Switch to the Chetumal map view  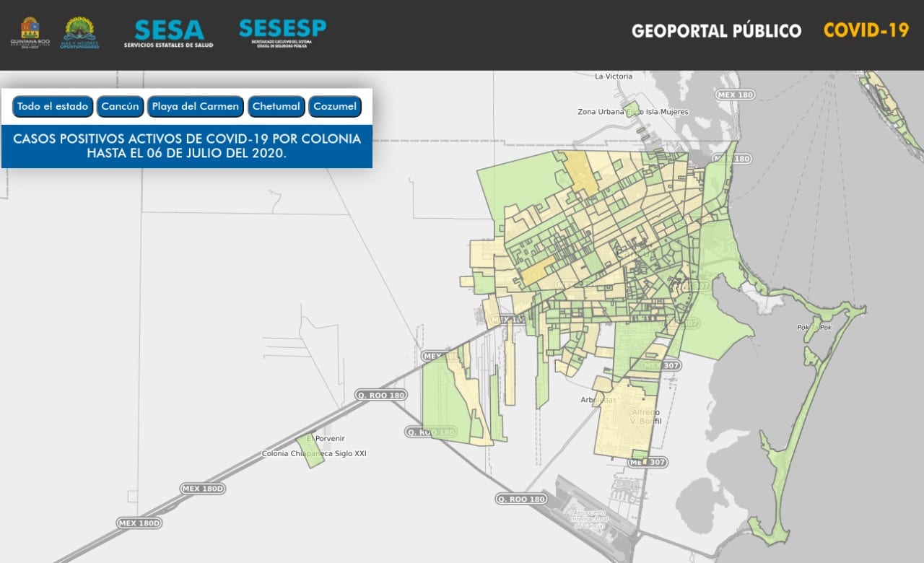[x=276, y=106]
